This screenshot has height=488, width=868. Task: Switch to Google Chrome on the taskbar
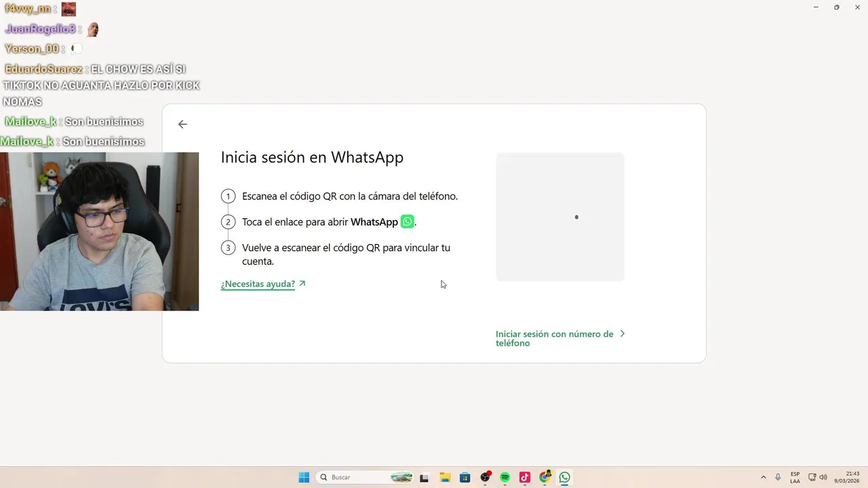[x=545, y=477]
